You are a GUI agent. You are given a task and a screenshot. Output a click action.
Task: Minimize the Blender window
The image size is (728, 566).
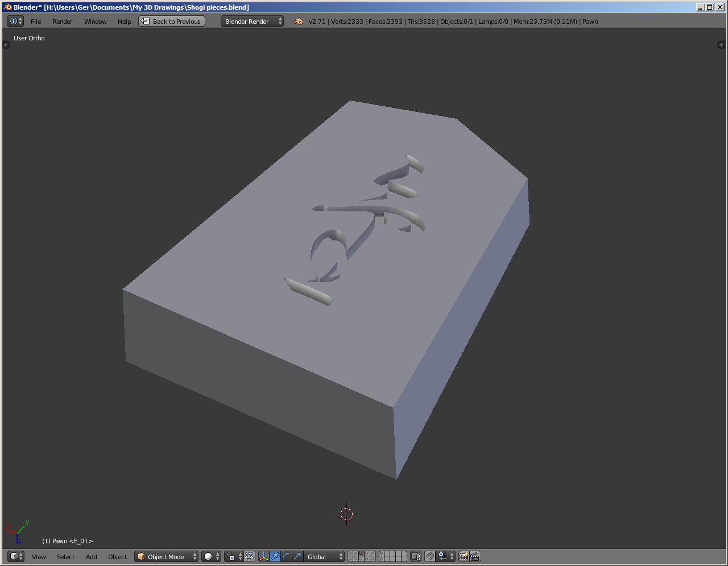(701, 7)
